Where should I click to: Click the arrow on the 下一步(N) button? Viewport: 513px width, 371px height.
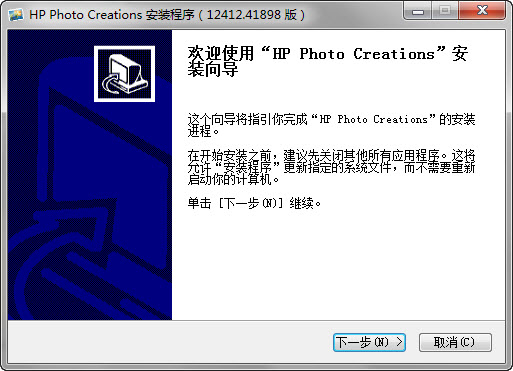click(x=399, y=342)
